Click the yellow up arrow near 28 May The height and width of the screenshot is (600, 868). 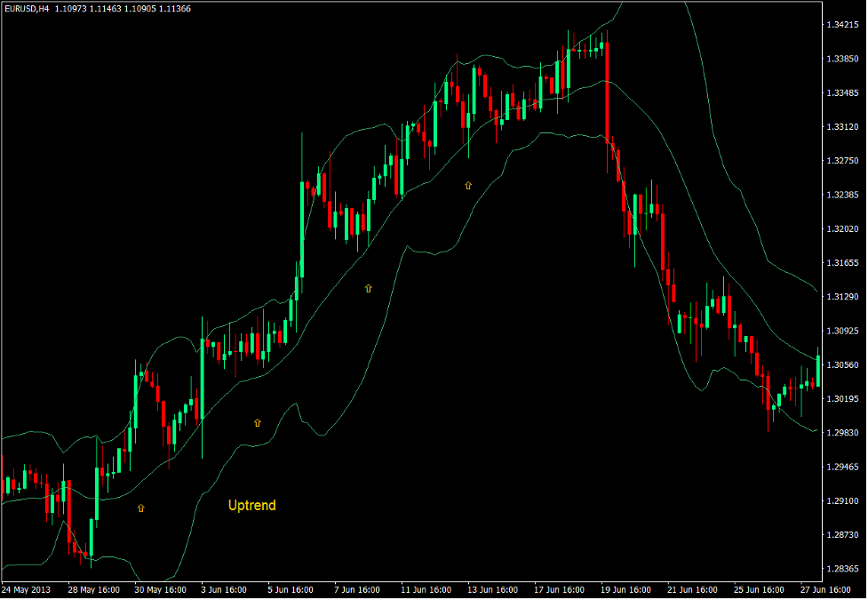140,508
